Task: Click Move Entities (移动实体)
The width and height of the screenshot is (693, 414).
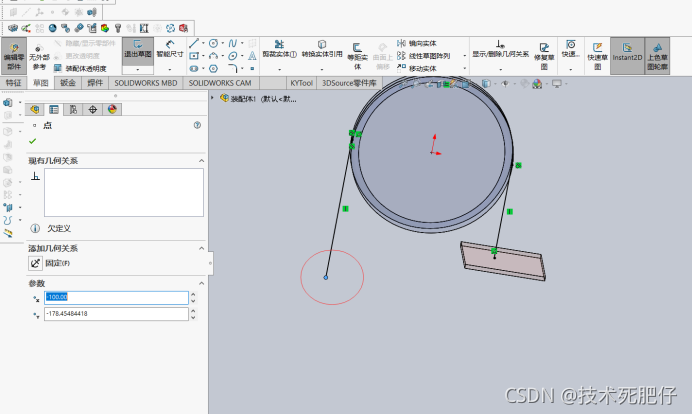Action: pos(417,68)
